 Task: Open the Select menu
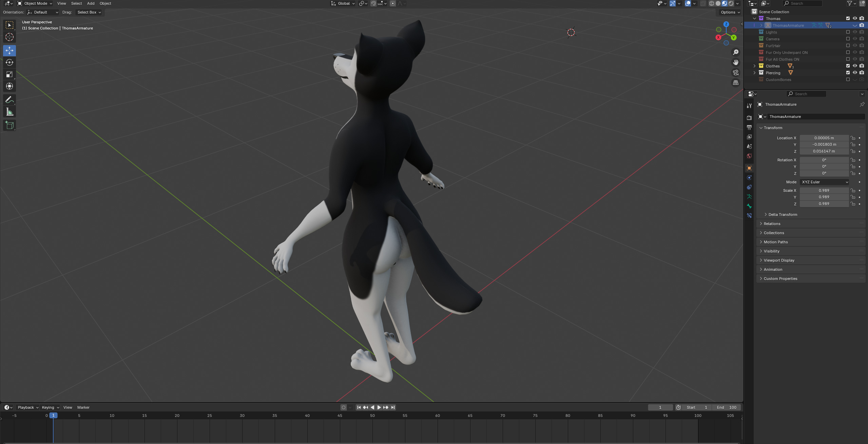76,3
